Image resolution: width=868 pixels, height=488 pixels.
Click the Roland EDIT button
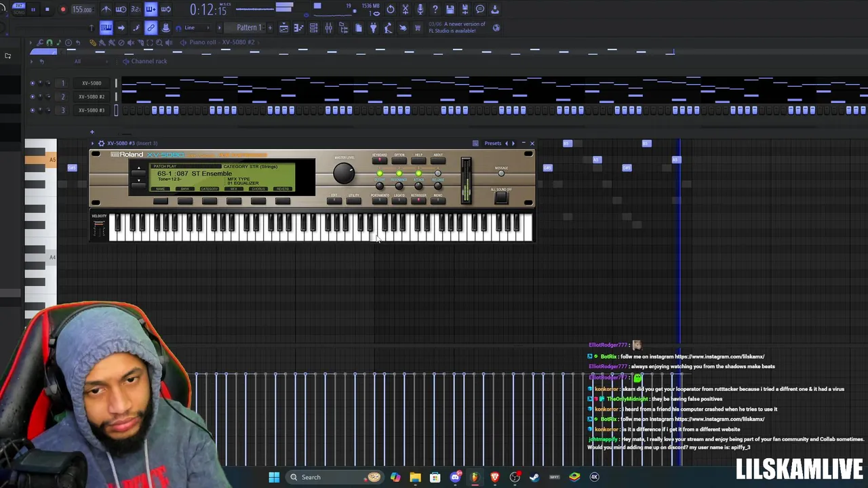click(334, 201)
